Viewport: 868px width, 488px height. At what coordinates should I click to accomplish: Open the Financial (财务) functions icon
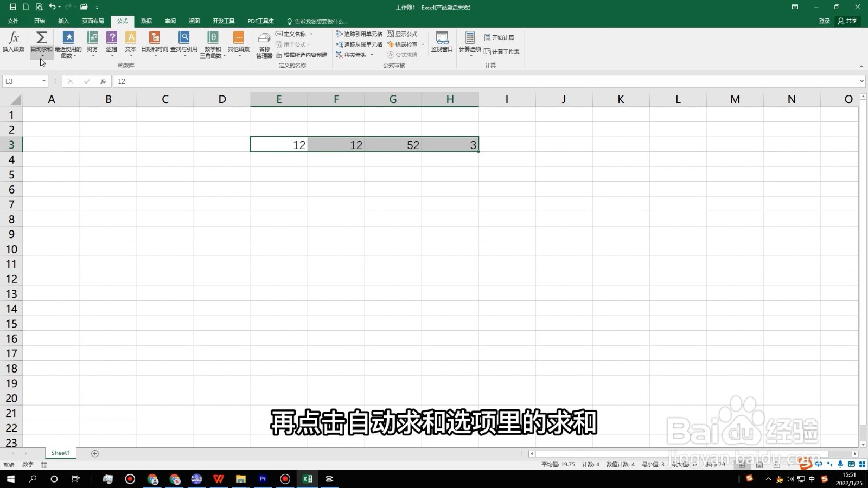click(93, 37)
